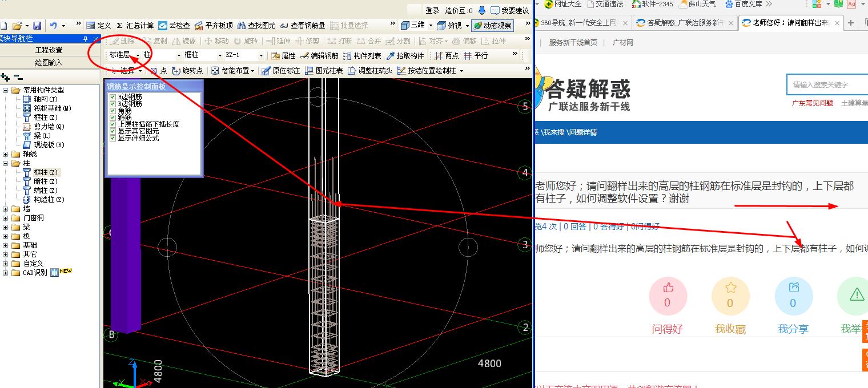Click the open folder icon
The image size is (868, 388).
click(17, 26)
